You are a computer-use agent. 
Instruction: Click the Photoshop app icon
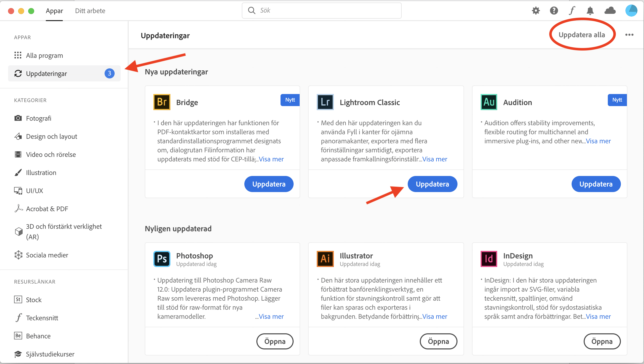click(x=162, y=259)
